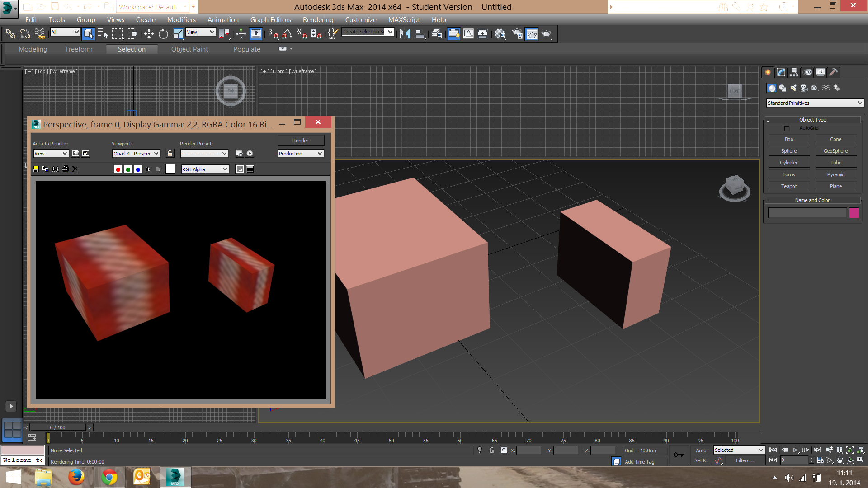This screenshot has height=488, width=868.
Task: Click the Select and Link chain icon
Action: pyautogui.click(x=10, y=34)
